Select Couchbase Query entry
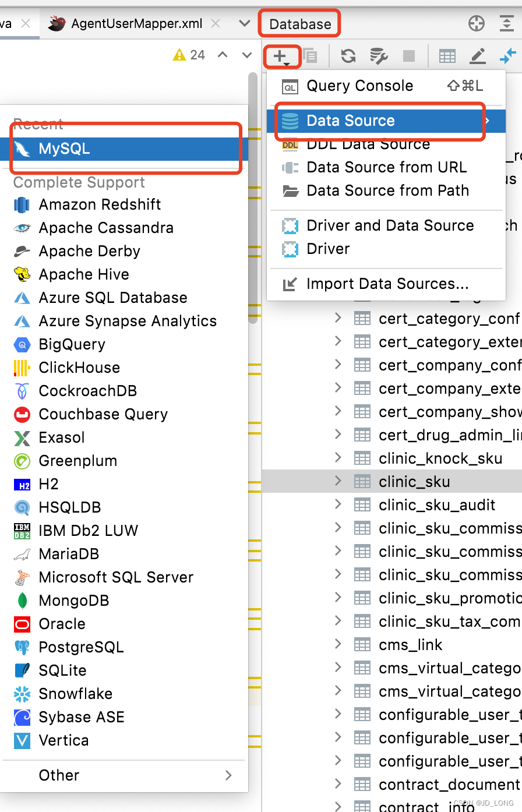 (124, 414)
